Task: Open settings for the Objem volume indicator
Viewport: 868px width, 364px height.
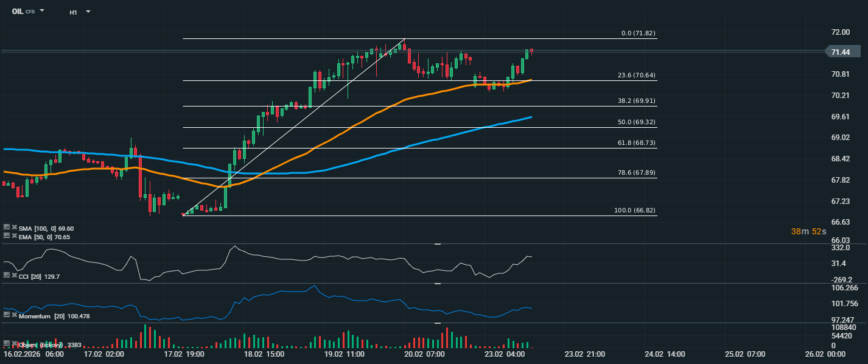Action: click(x=7, y=344)
